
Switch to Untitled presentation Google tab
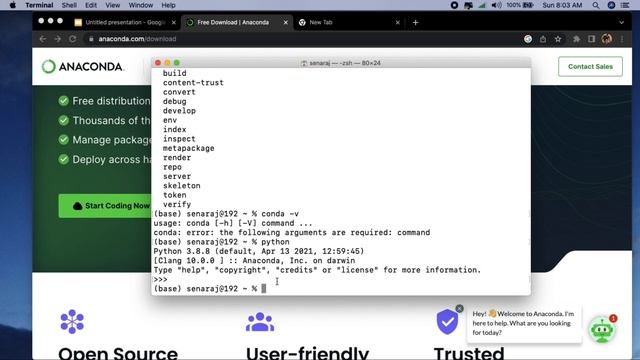pos(125,22)
